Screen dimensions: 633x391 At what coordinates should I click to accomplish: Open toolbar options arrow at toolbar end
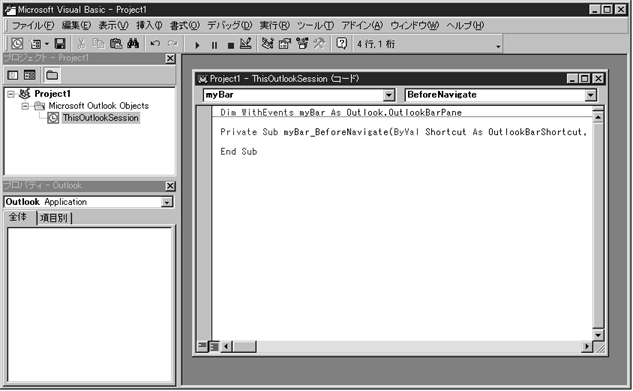(498, 46)
